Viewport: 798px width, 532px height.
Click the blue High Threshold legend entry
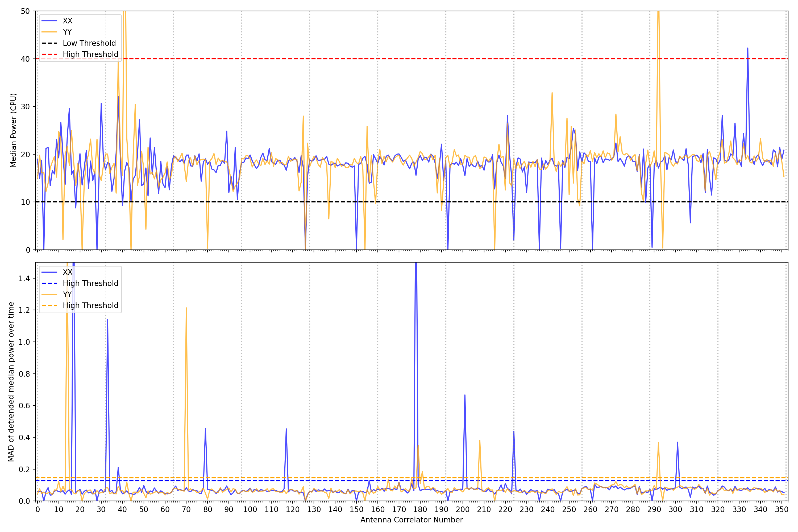90,283
